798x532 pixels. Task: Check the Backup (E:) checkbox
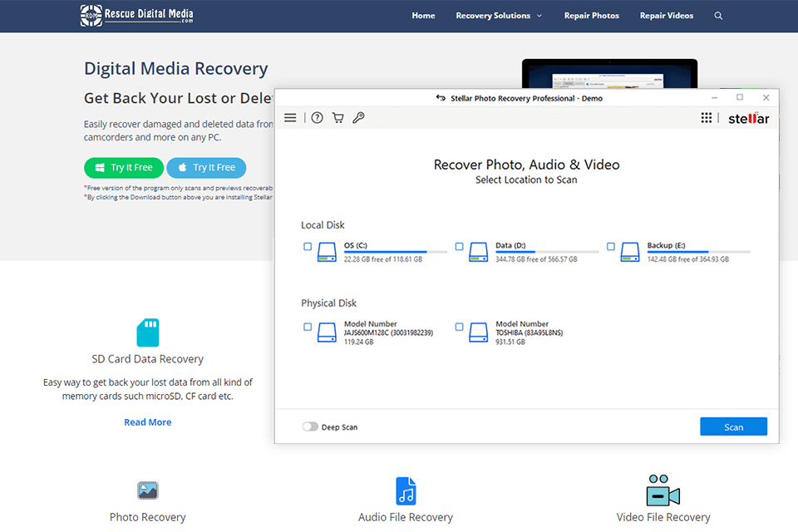coord(611,246)
